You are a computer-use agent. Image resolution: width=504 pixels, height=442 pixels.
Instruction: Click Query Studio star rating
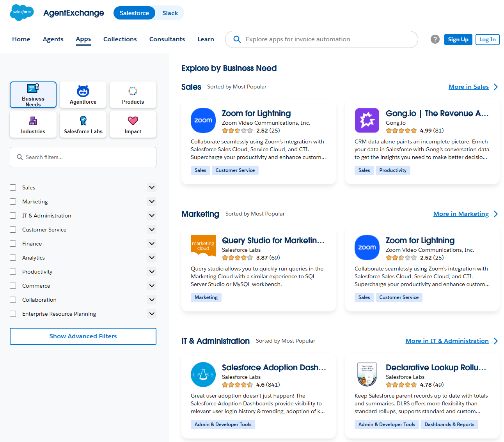pyautogui.click(x=238, y=258)
